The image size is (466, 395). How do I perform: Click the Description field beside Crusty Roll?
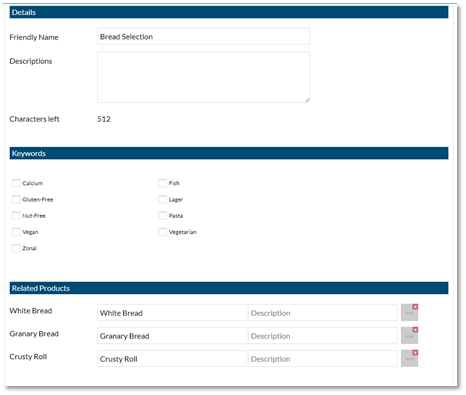click(x=323, y=359)
